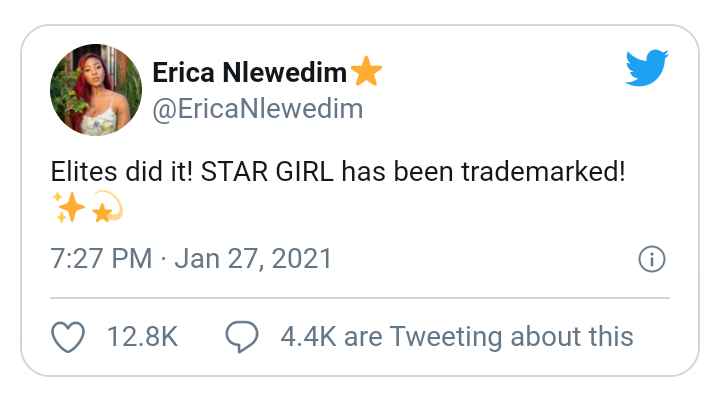Click the dizzy shooting star emoji
Viewport: 719px width, 396px height.
108,207
